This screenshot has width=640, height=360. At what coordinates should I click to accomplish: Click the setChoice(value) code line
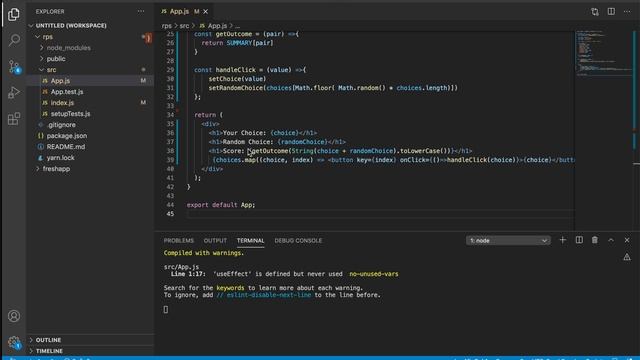pyautogui.click(x=237, y=79)
